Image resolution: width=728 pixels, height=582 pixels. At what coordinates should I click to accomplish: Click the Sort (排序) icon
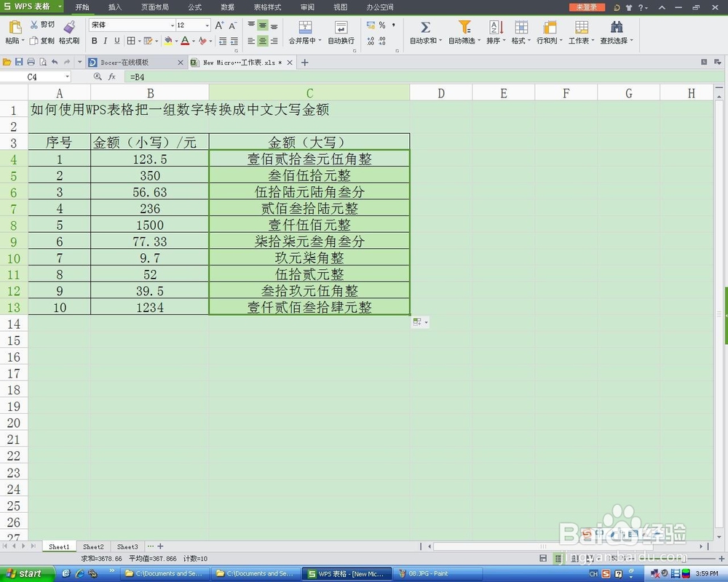494,26
